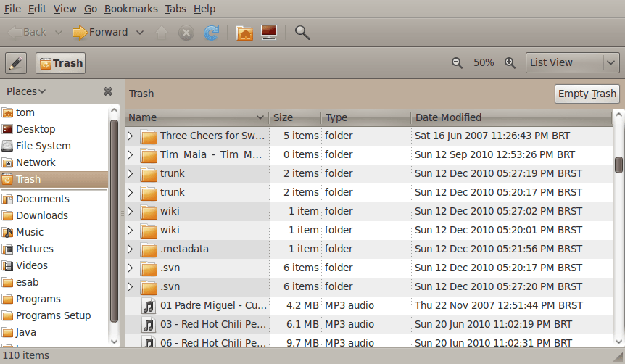Expand the Tim_Maia_-_Tim_M... folder
Image resolution: width=625 pixels, height=364 pixels.
(x=130, y=154)
